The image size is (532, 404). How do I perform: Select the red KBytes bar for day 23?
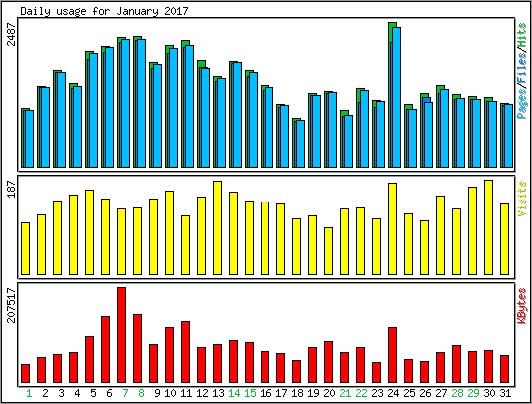pyautogui.click(x=377, y=372)
